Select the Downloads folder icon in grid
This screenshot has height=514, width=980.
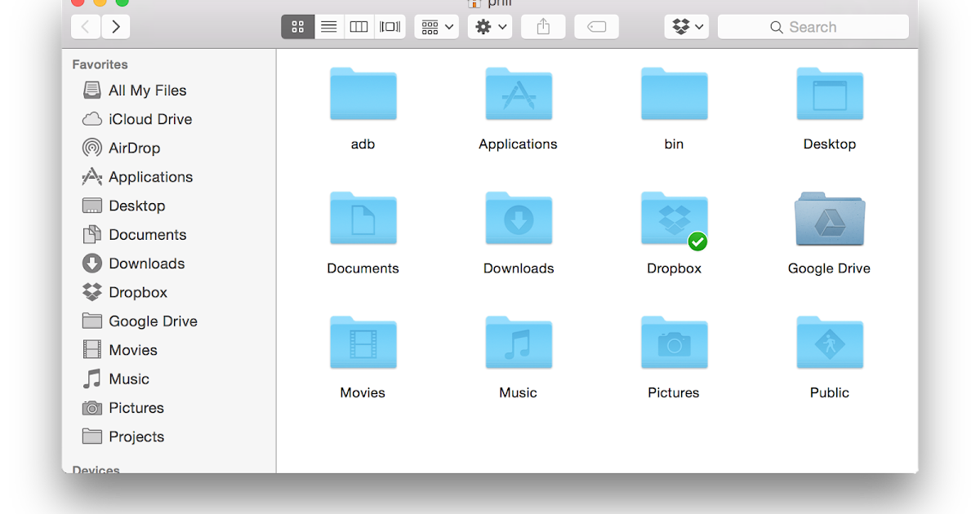click(x=519, y=219)
